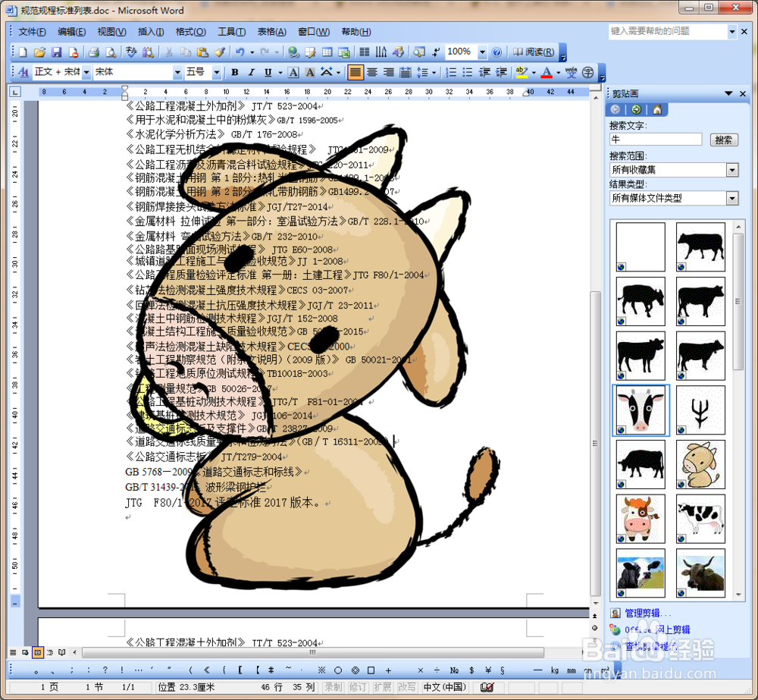Image resolution: width=758 pixels, height=700 pixels.
Task: Decrease paragraph indent
Action: [484, 73]
